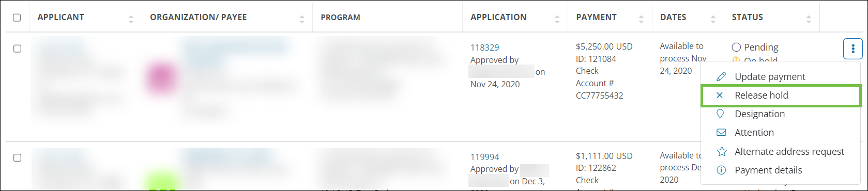Click the pink organization avatar swatch

(161, 78)
